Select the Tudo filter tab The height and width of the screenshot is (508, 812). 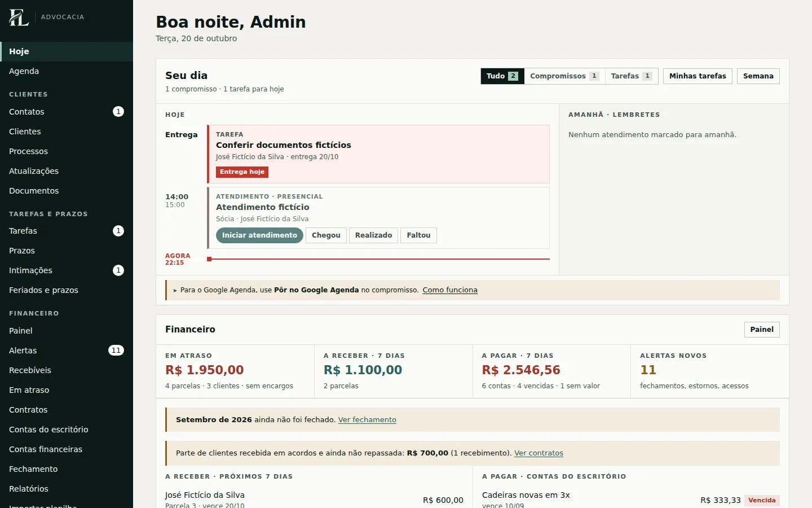502,76
